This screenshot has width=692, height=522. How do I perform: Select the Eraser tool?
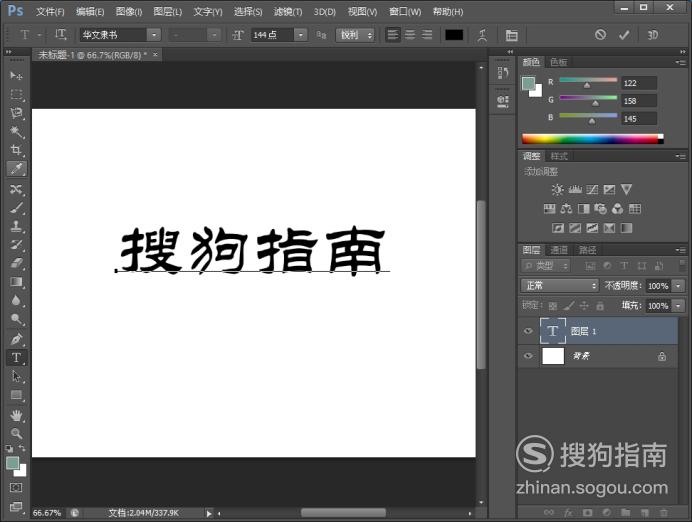coord(16,263)
